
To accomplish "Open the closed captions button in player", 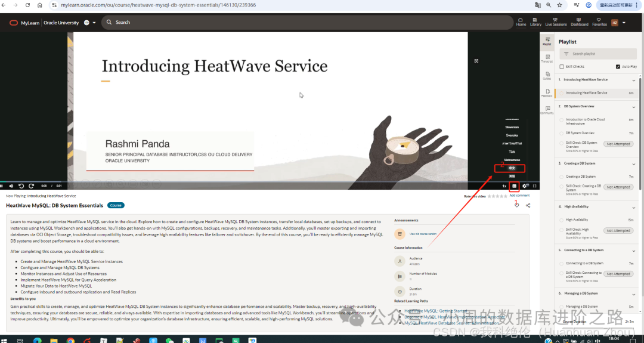I will (514, 186).
